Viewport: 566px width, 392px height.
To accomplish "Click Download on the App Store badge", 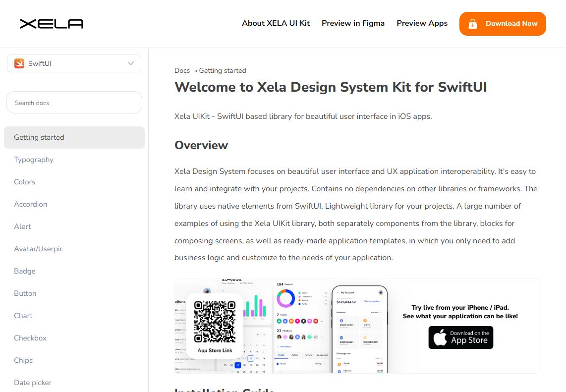I will click(x=460, y=337).
